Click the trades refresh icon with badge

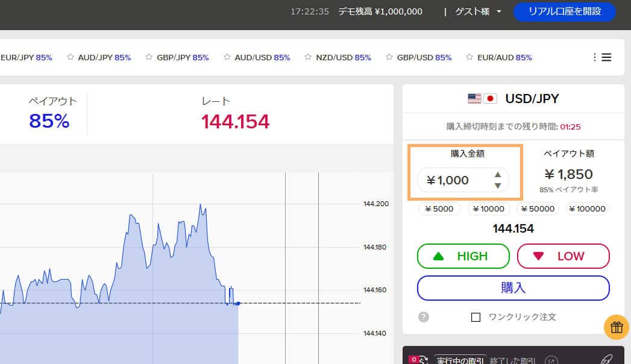[x=419, y=360]
